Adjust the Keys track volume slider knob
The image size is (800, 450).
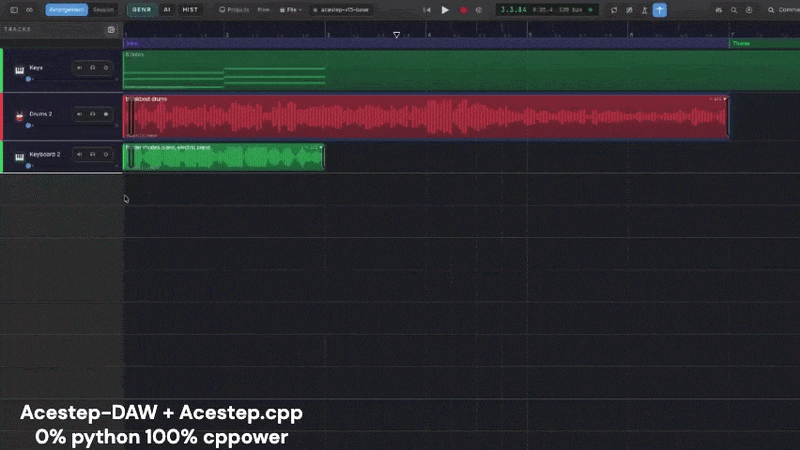click(28, 79)
